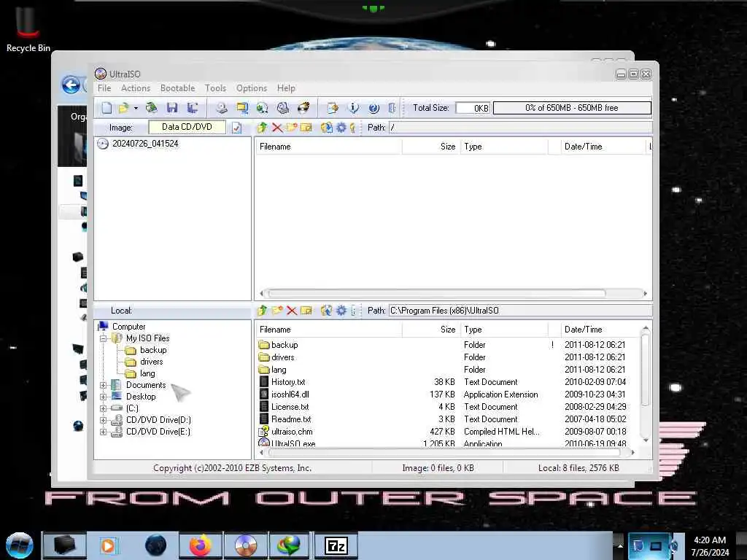Click the image property checkmark icon beside Data CD/DVD
The height and width of the screenshot is (560, 747).
click(237, 128)
